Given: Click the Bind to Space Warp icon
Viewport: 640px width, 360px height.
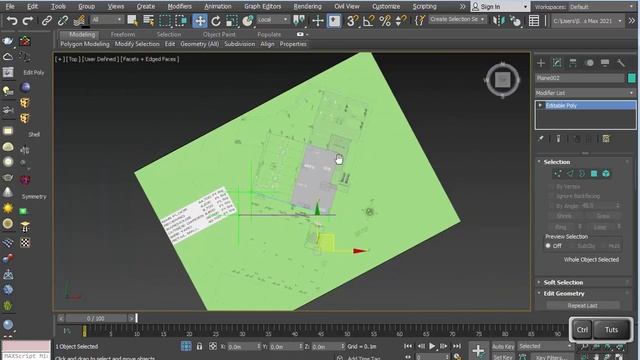Looking at the screenshot, I should click(x=79, y=21).
